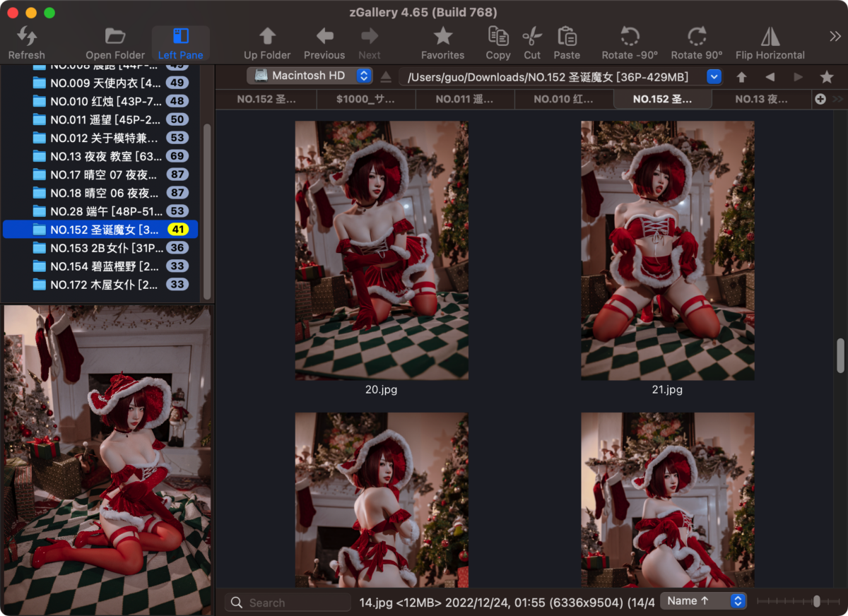Viewport: 848px width, 616px height.
Task: Open the Macintosh HD volume dropdown
Action: pyautogui.click(x=310, y=76)
